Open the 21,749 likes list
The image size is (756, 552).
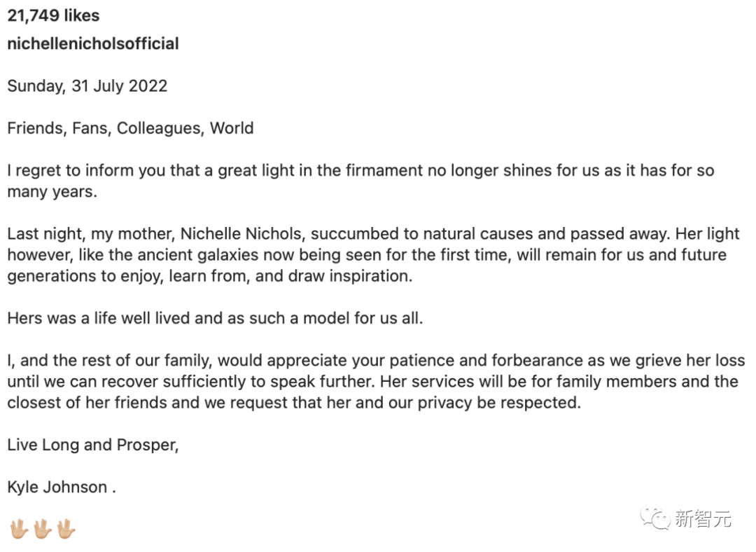pos(53,15)
